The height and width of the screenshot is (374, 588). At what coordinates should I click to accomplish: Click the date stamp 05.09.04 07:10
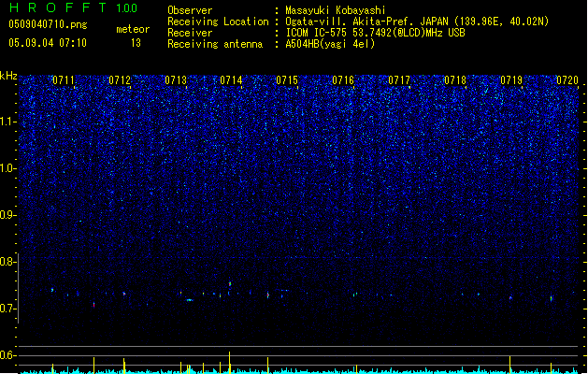pyautogui.click(x=48, y=43)
